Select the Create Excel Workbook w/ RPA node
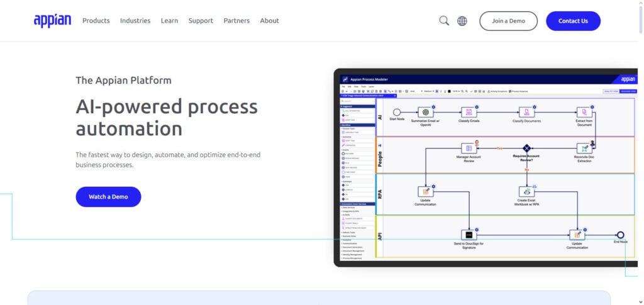Image resolution: width=644 pixels, height=305 pixels. coord(526,191)
